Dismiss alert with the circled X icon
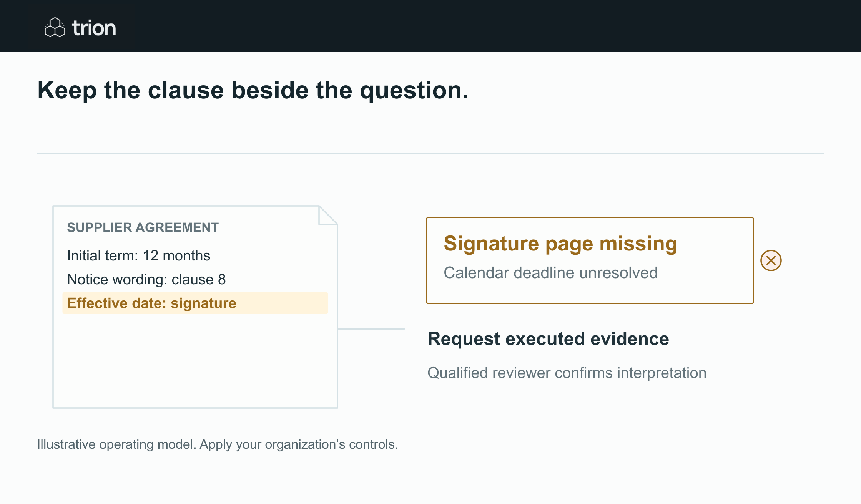 [771, 260]
